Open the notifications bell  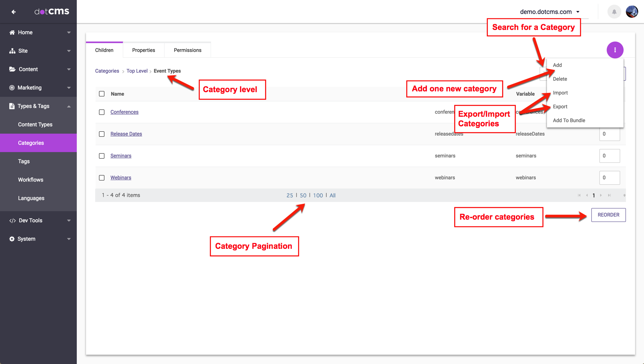click(614, 12)
